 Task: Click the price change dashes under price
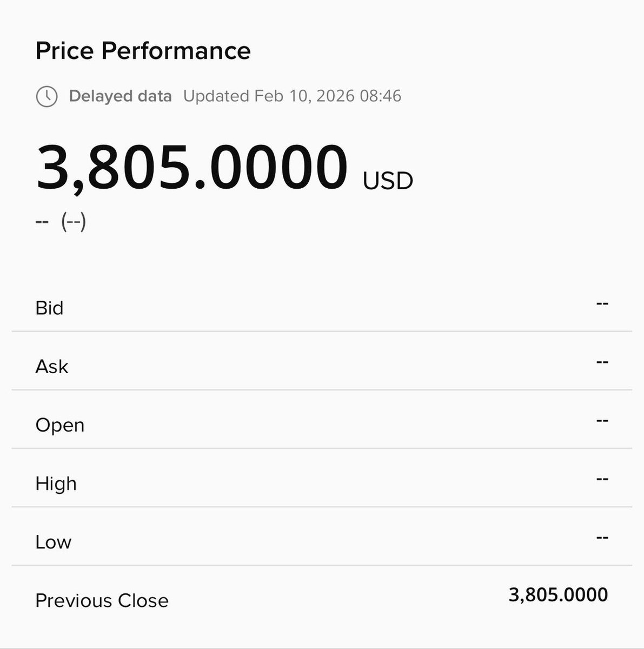pos(42,222)
